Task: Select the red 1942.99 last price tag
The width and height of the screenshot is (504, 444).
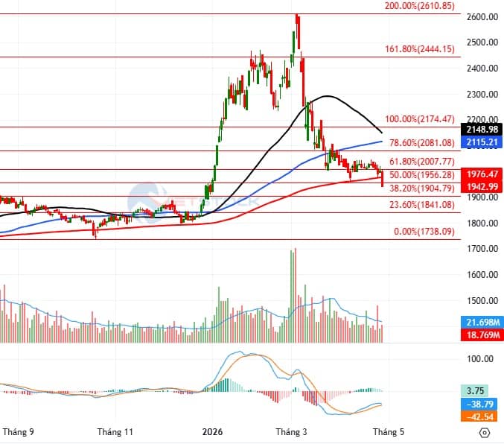Action: [x=482, y=186]
